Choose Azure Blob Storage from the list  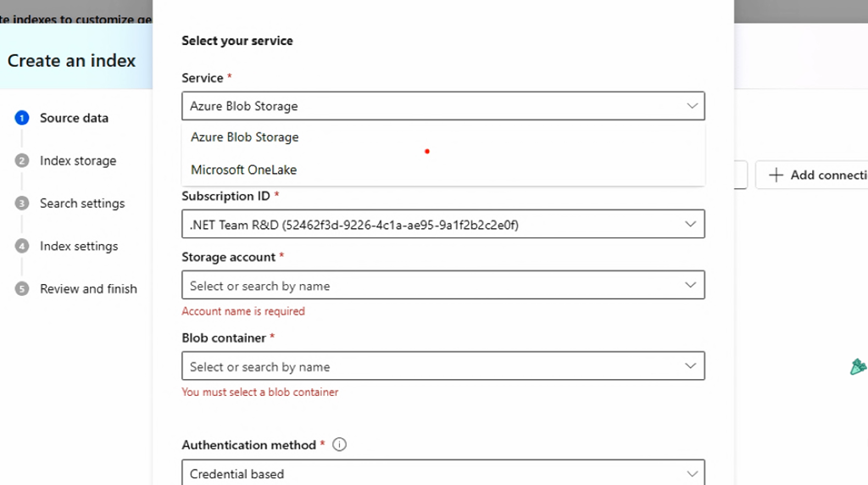tap(245, 137)
